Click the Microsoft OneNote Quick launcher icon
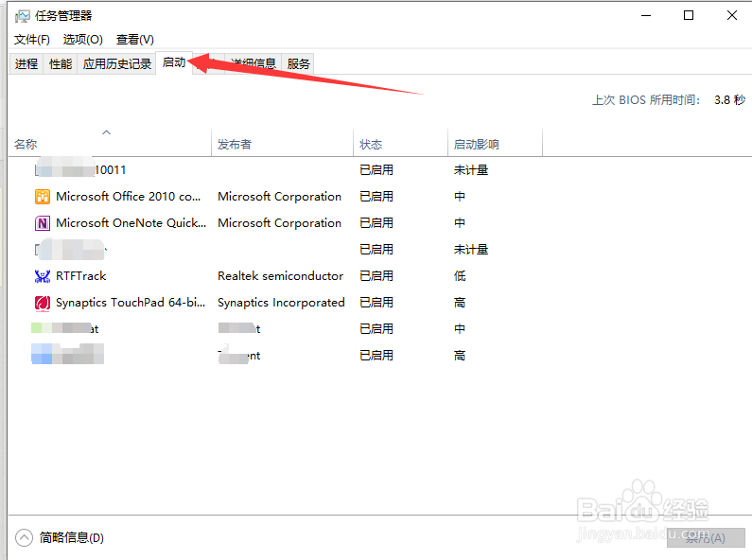The image size is (752, 560). [43, 223]
